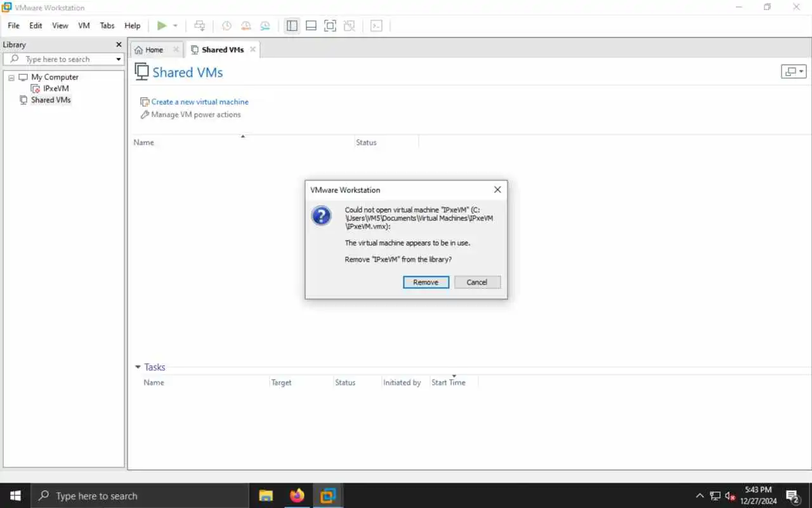Close the Shared VMs tab
This screenshot has width=812, height=508.
tap(252, 50)
